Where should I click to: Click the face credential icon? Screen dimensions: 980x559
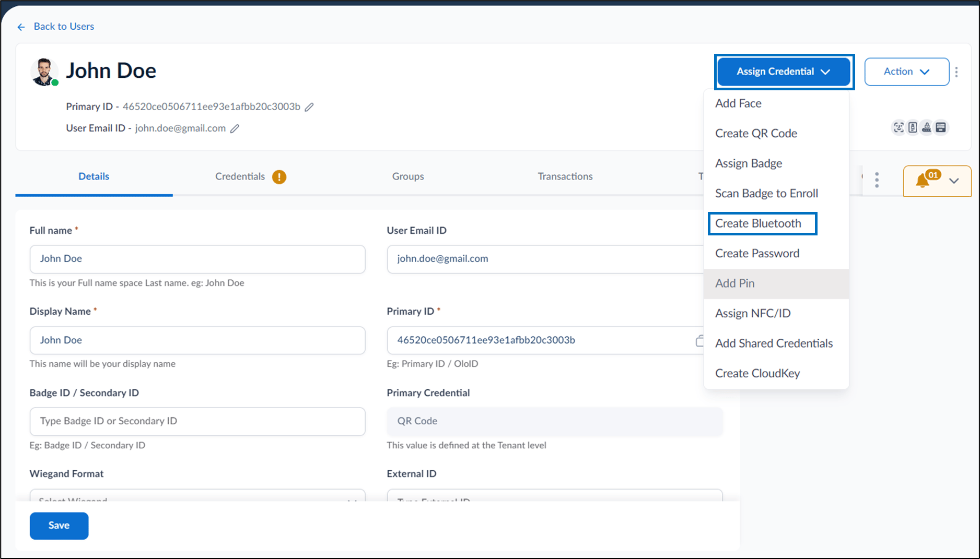pyautogui.click(x=898, y=127)
